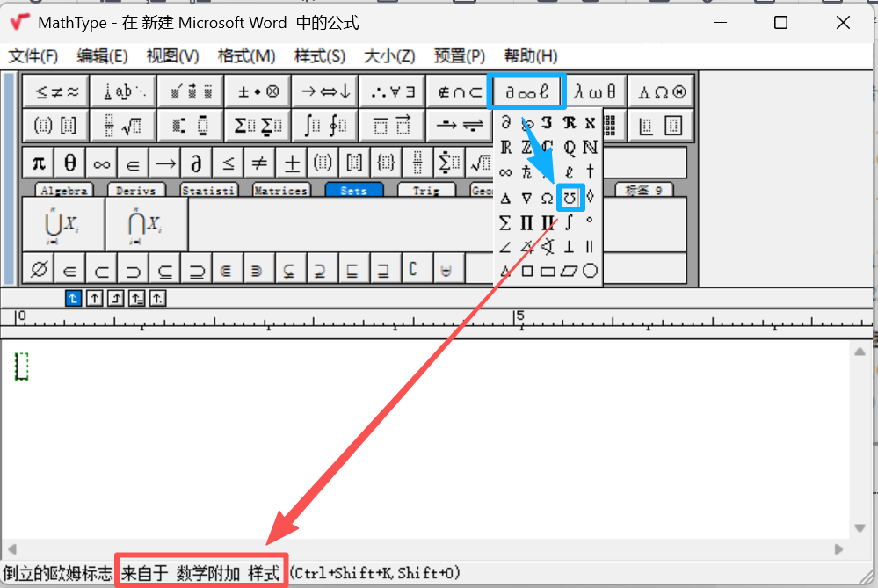This screenshot has width=878, height=588.
Task: Open the uppercase Greek palette (ΛΩΘ)
Action: (x=661, y=91)
